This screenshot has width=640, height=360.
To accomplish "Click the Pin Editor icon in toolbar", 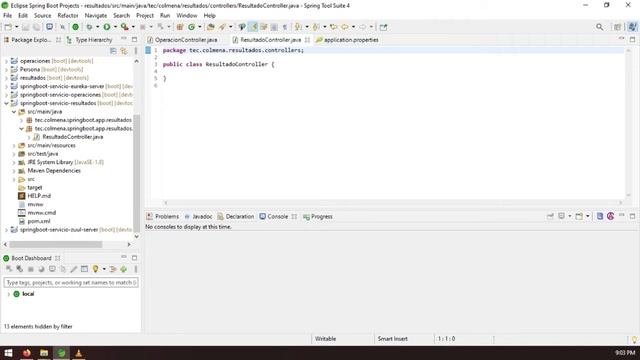I will tap(383, 27).
